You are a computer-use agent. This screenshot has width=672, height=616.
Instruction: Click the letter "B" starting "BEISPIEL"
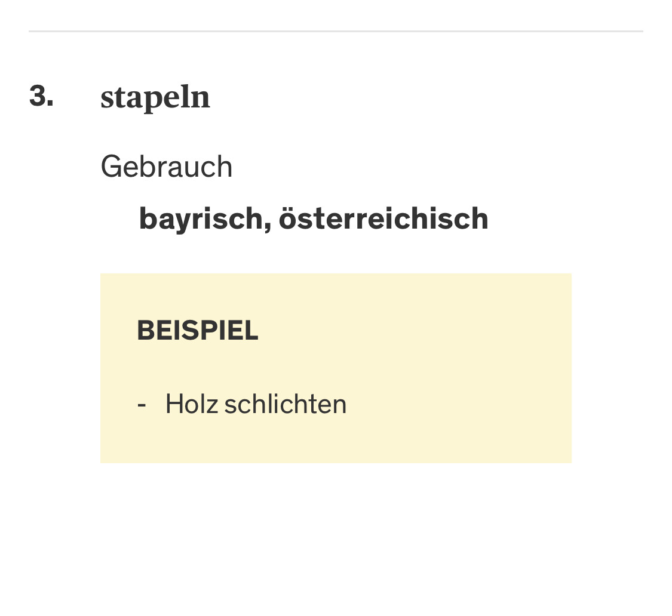click(x=144, y=330)
